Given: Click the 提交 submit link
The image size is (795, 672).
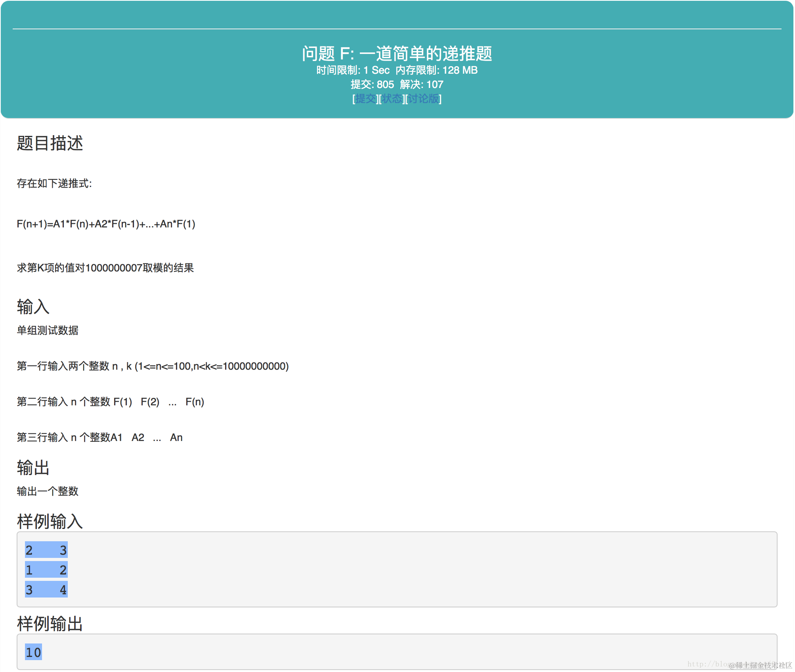Looking at the screenshot, I should coord(365,99).
